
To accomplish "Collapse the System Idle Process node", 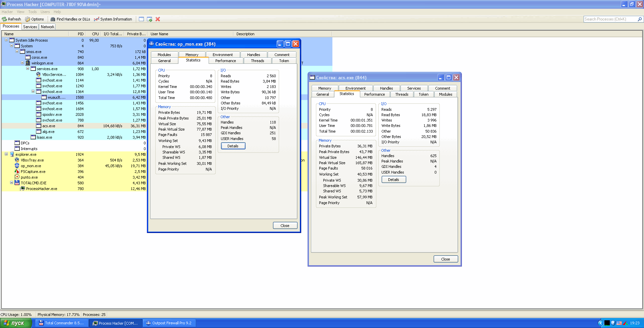I will pyautogui.click(x=6, y=40).
